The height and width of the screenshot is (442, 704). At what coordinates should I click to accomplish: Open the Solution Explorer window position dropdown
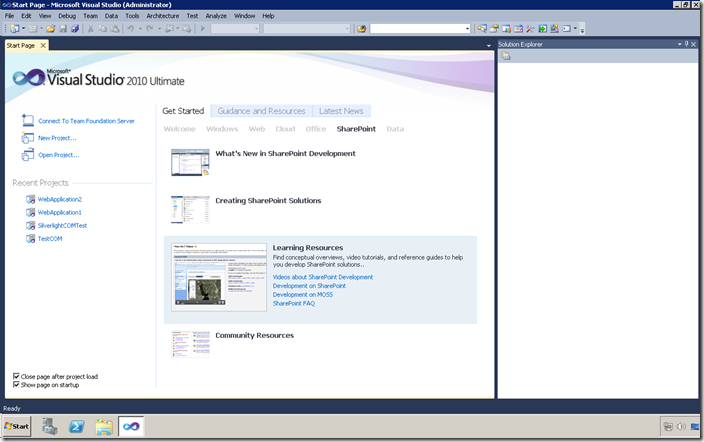point(680,45)
